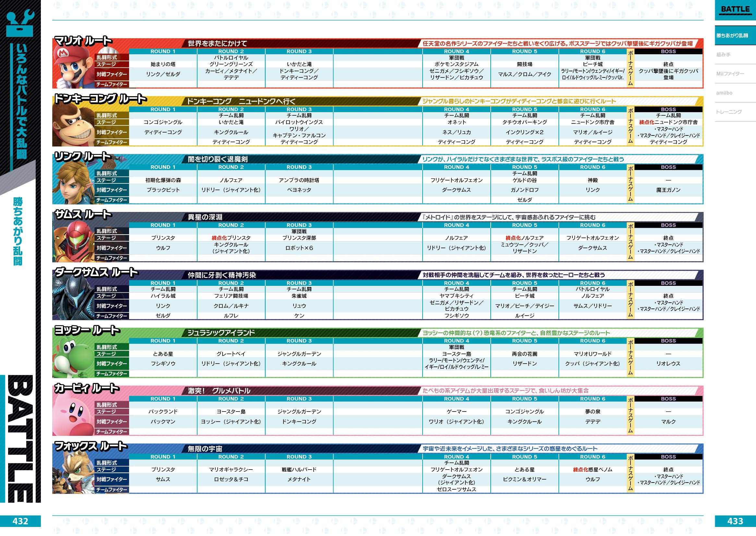The image size is (756, 536).
Task: Click page number 432 at bottom left
Action: pos(20,521)
